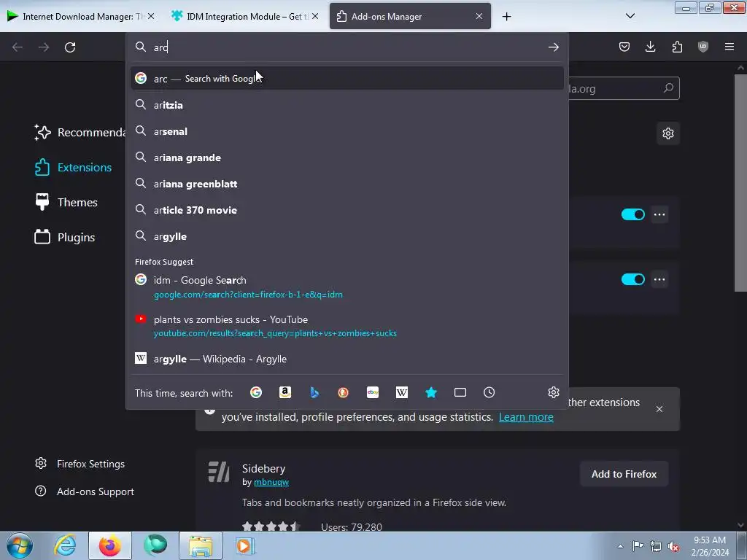Open second extension's more options menu
Screen dimensions: 747x560
(x=659, y=279)
